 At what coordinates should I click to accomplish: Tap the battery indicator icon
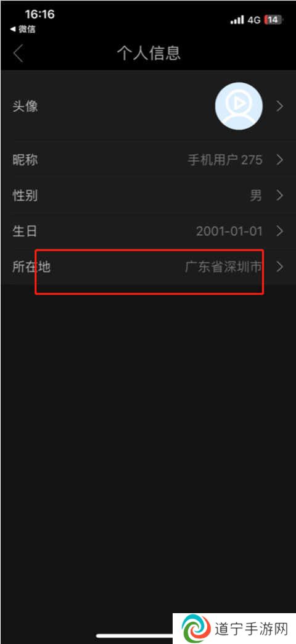pos(274,20)
